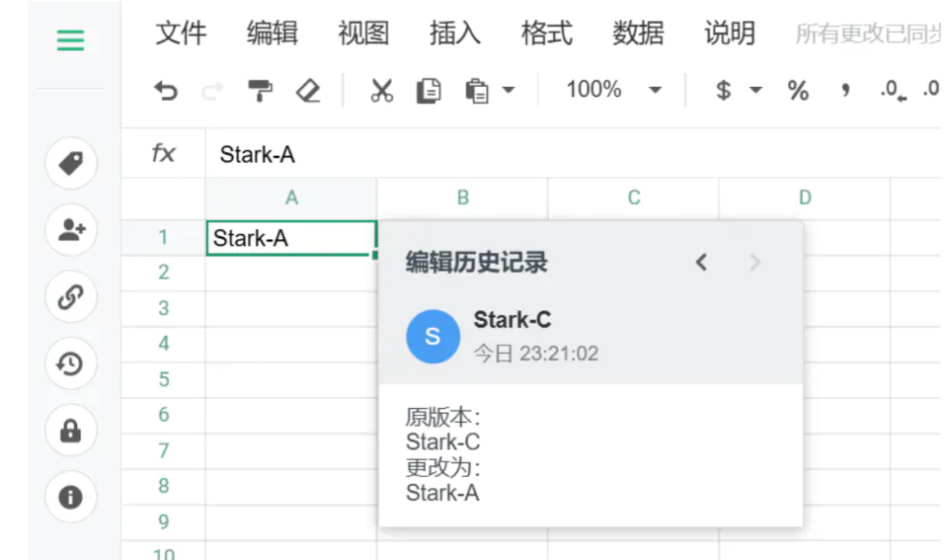
Task: Click the link icon in sidebar
Action: (x=70, y=297)
